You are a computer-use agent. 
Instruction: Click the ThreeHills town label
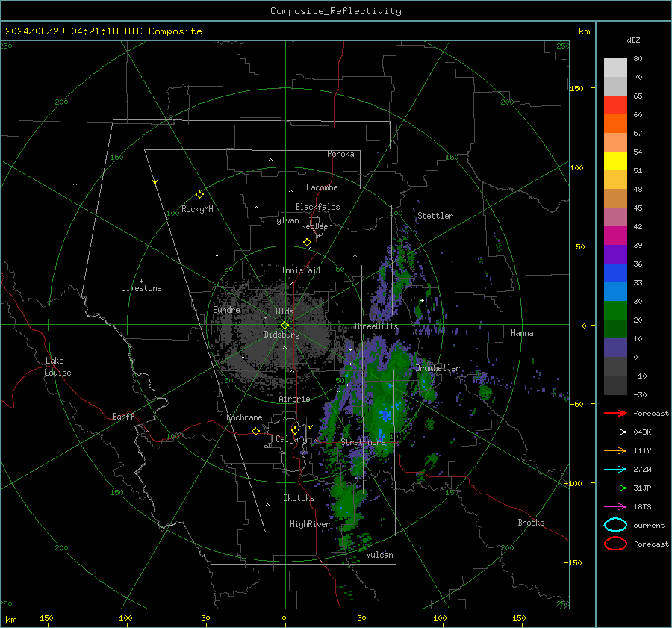(x=376, y=326)
